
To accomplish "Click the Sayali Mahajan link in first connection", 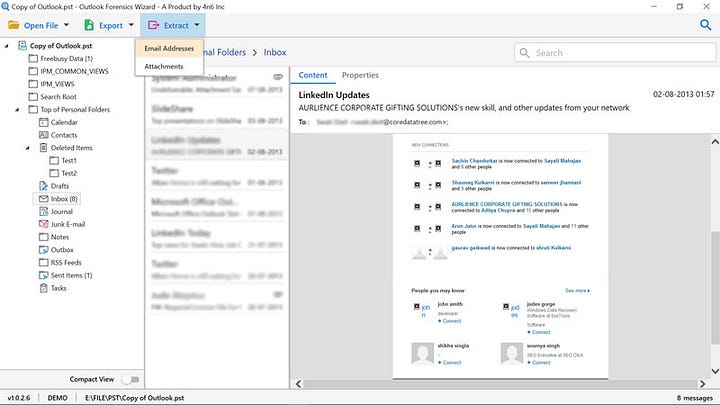I will 562,161.
